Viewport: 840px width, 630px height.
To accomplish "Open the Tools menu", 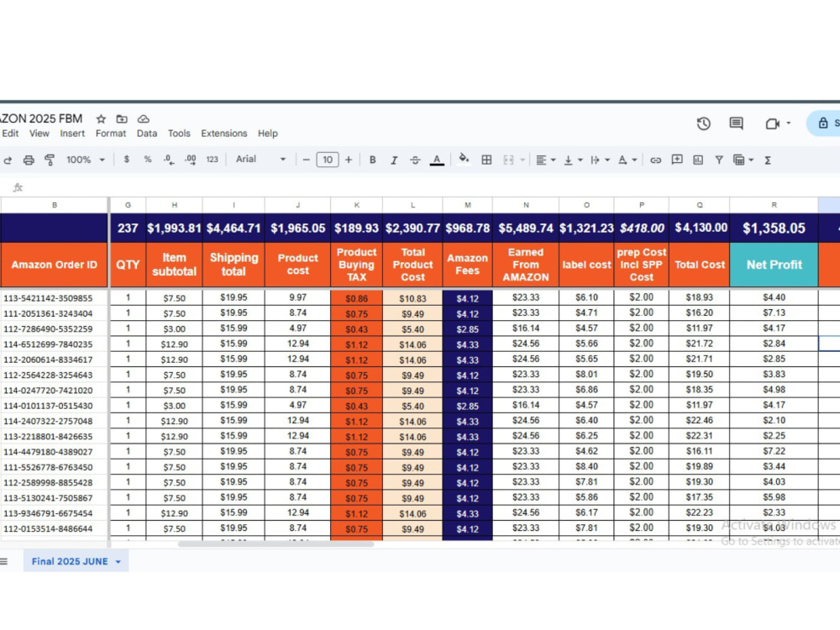I will coord(179,134).
